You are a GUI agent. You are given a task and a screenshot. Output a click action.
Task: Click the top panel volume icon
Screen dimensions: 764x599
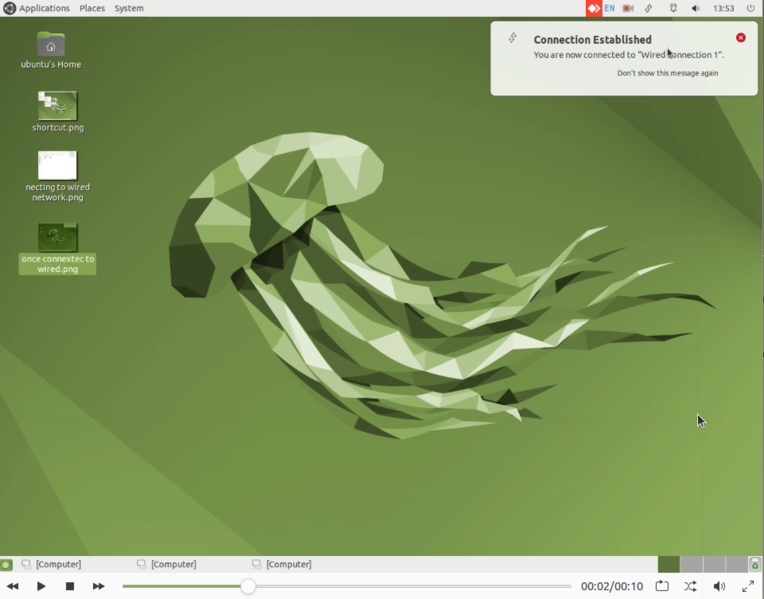[x=696, y=8]
